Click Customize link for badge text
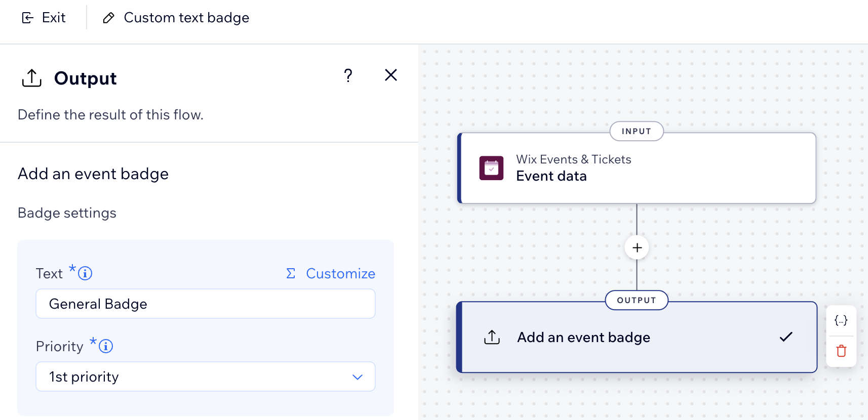The width and height of the screenshot is (868, 420). pyautogui.click(x=340, y=273)
